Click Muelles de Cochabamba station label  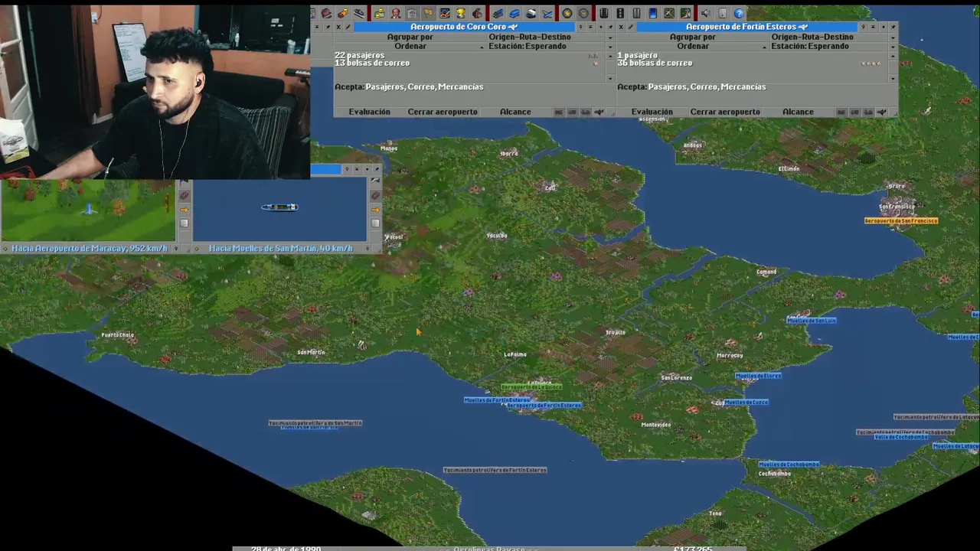click(x=789, y=464)
